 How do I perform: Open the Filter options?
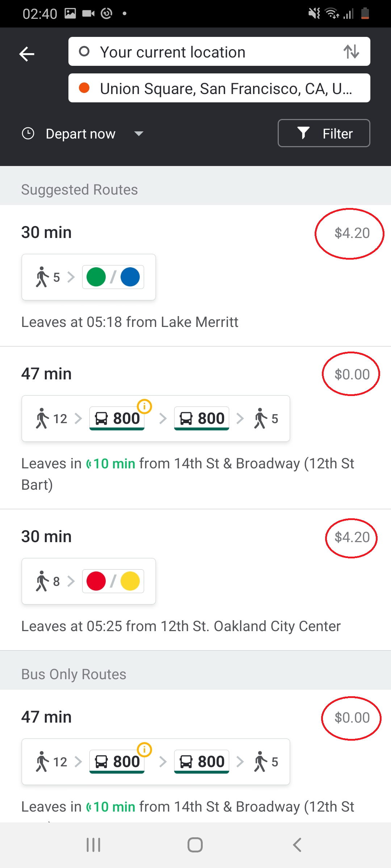[x=324, y=133]
